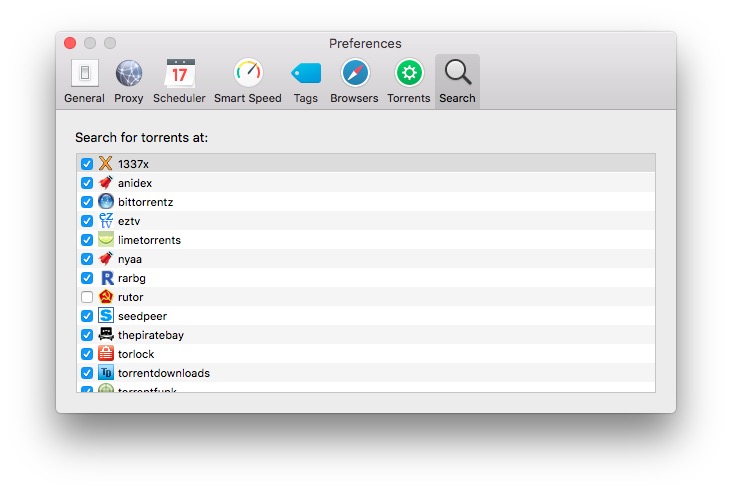This screenshot has width=732, height=493.
Task: Open the Browsers preferences pane
Action: (354, 81)
